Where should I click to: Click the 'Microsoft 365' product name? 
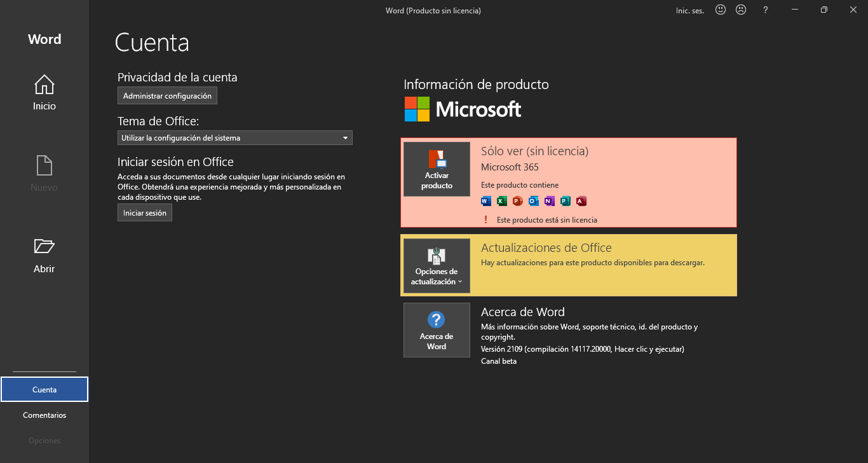(x=510, y=167)
